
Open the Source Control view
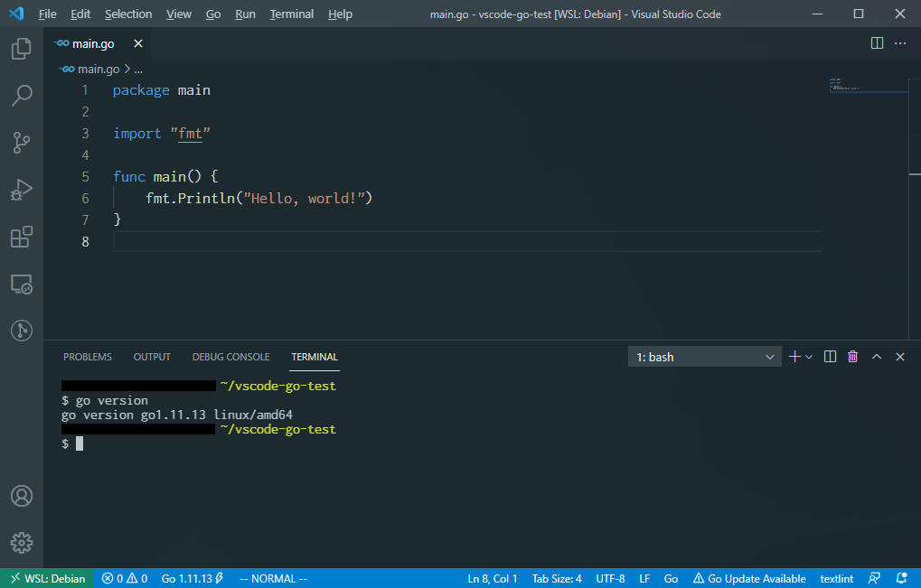click(x=21, y=143)
